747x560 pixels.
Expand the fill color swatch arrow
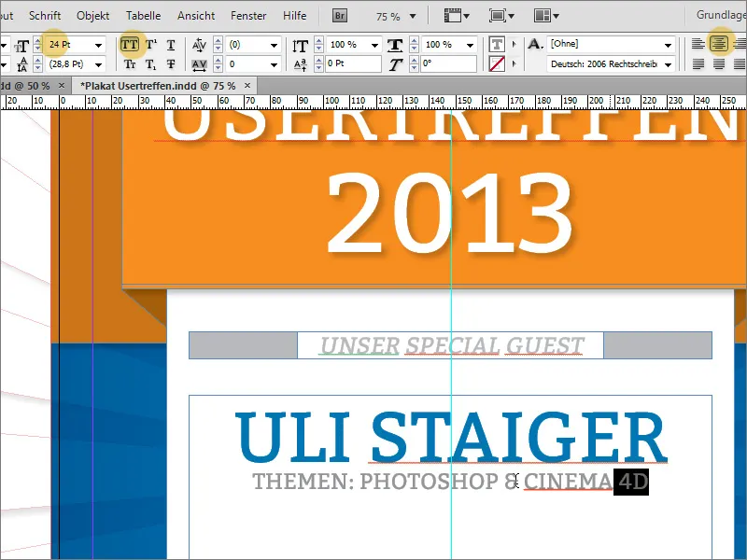(x=514, y=44)
